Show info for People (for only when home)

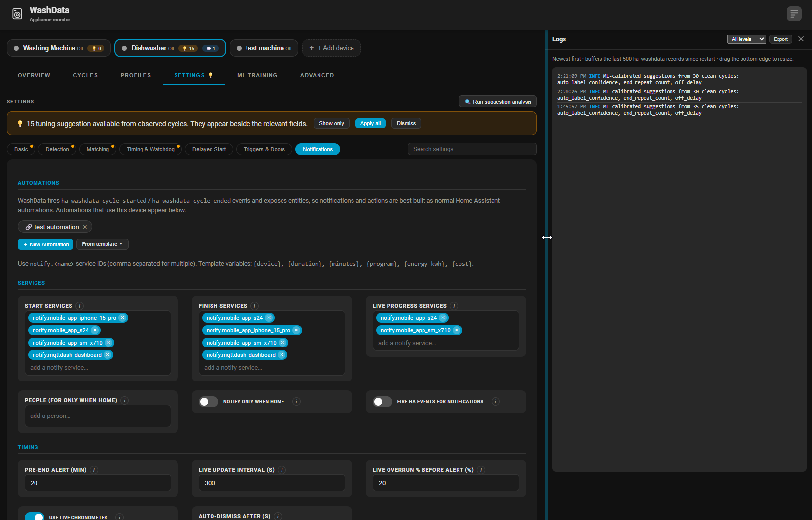125,400
